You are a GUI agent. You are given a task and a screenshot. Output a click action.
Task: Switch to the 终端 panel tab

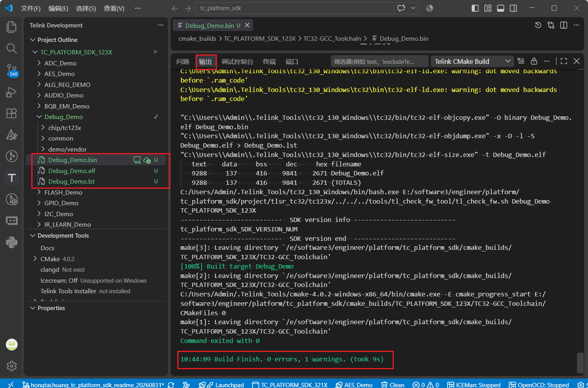[x=269, y=61]
